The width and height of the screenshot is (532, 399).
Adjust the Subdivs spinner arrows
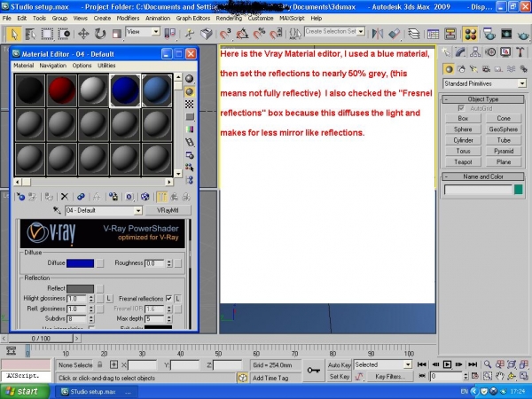tap(91, 319)
